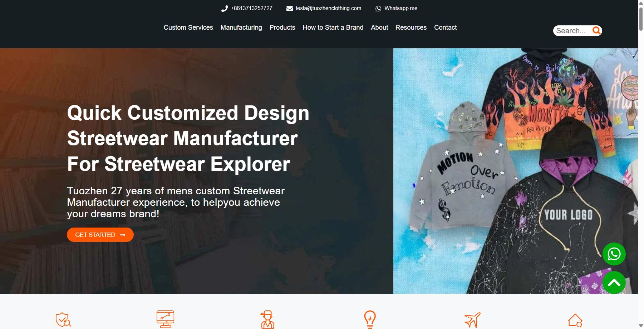Expand the Resources menu
The height and width of the screenshot is (329, 644).
pyautogui.click(x=411, y=28)
